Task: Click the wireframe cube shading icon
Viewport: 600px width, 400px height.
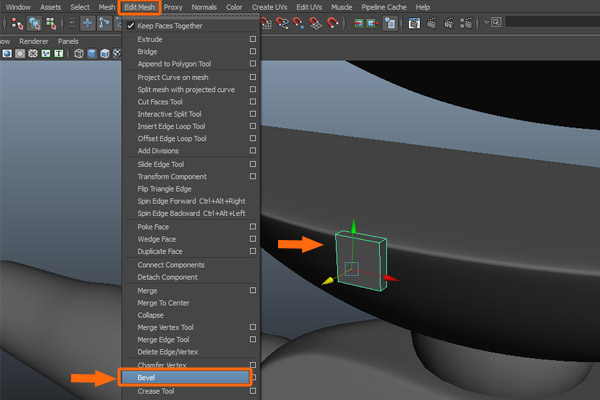Action: [78, 54]
